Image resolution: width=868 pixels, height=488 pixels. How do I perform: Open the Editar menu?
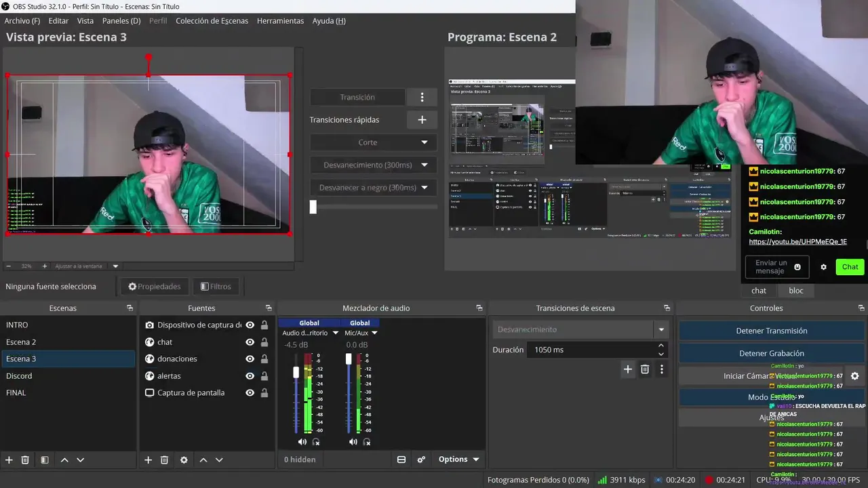tap(58, 21)
